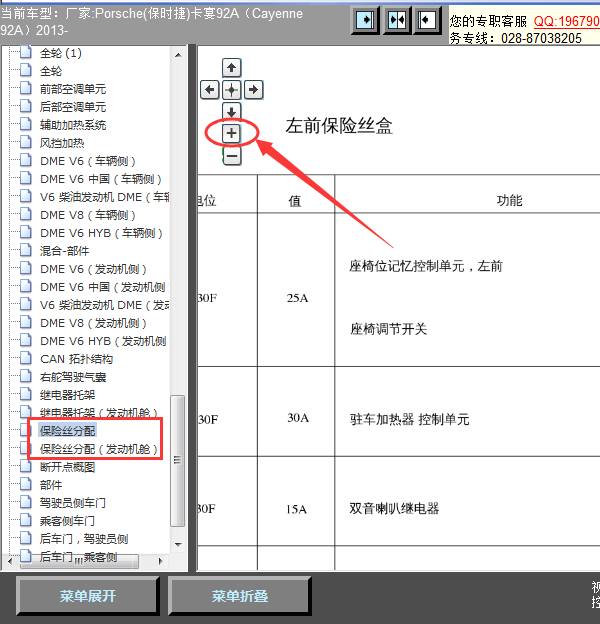Click the tree vertical scrollbar thumb
Image resolution: width=600 pixels, height=624 pixels.
177,461
